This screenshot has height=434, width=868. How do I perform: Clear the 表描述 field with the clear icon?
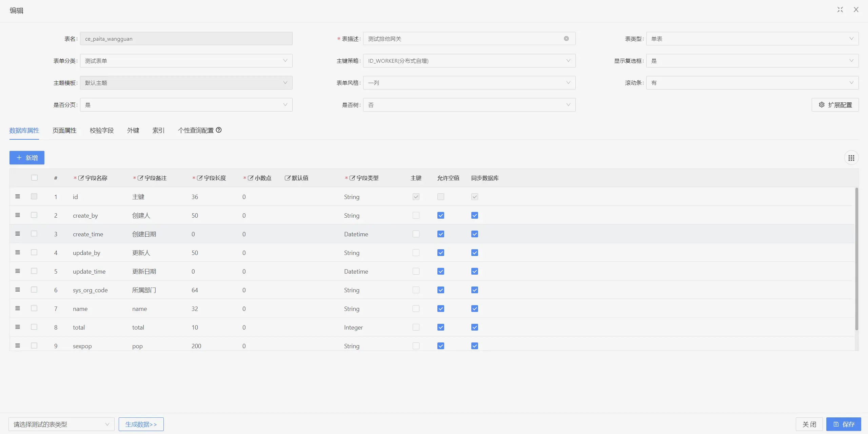click(566, 39)
